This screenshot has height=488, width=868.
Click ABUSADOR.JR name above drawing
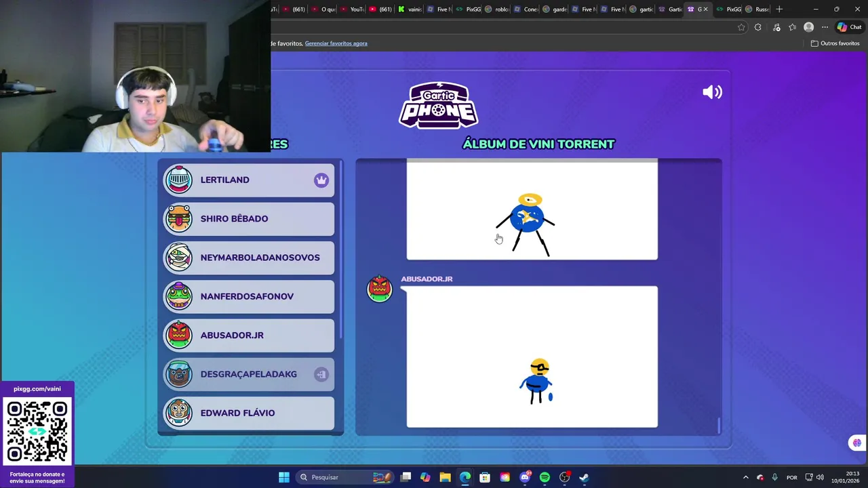427,279
